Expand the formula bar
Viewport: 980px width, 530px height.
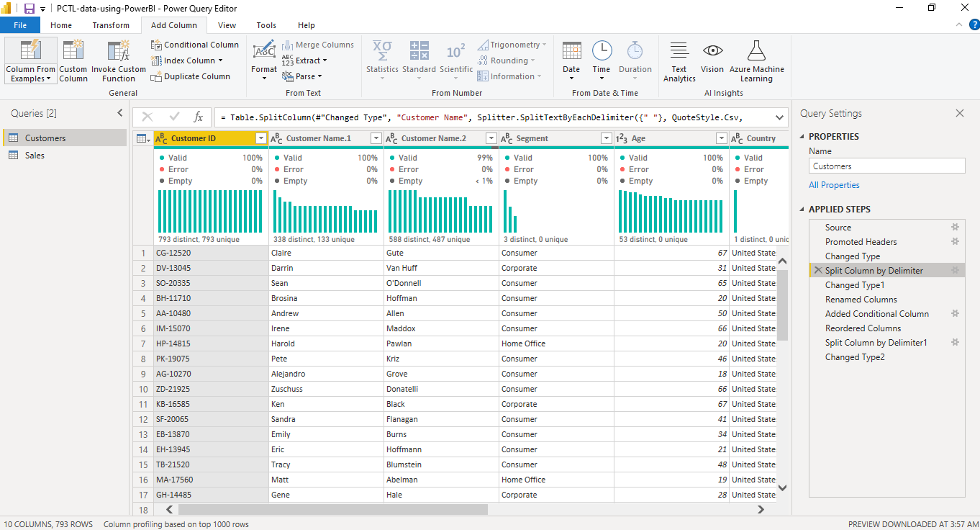(x=779, y=117)
